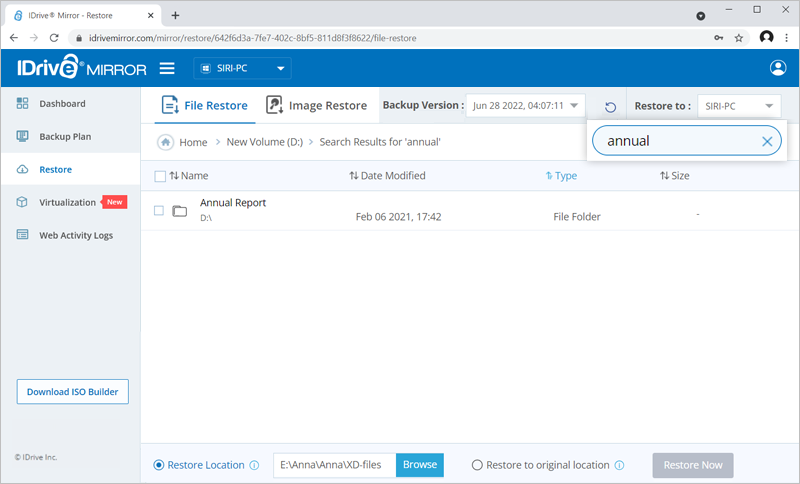Click info icon beside Restore to original location
Viewport: 800px width, 484px height.
coord(620,465)
